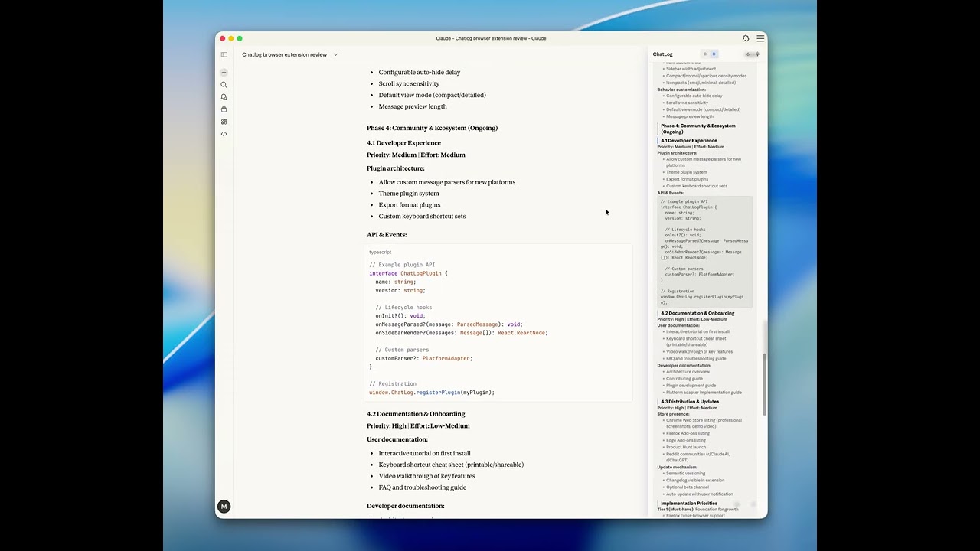The width and height of the screenshot is (980, 551).
Task: Click 'Changelog visible in extension' in ChatLog panel
Action: tap(695, 480)
